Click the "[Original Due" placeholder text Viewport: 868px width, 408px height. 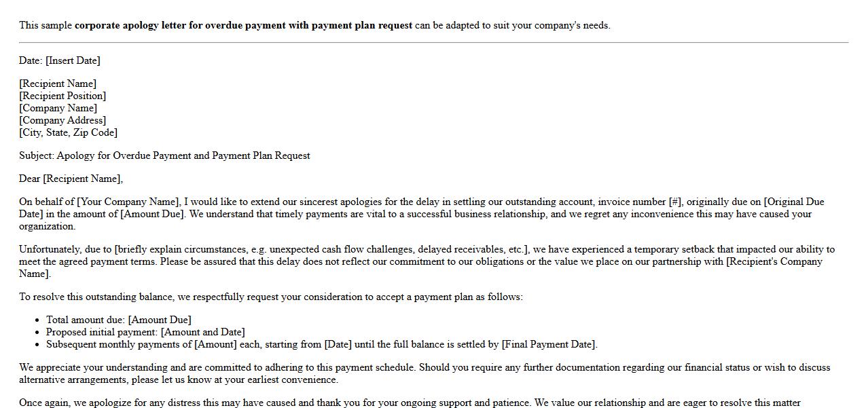(793, 202)
